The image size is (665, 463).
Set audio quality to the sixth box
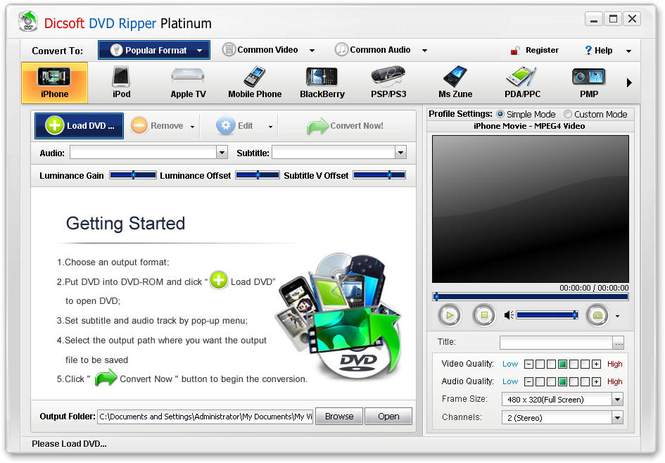pos(585,382)
